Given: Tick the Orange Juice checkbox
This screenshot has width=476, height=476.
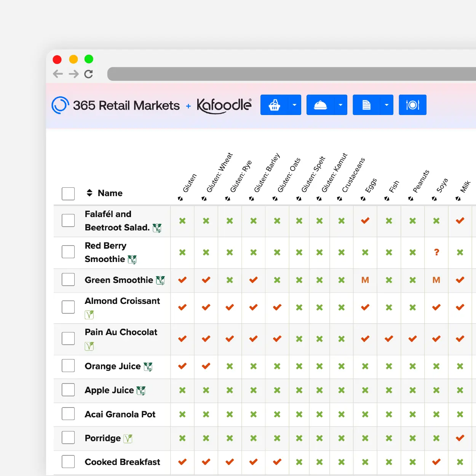Looking at the screenshot, I should 68,366.
